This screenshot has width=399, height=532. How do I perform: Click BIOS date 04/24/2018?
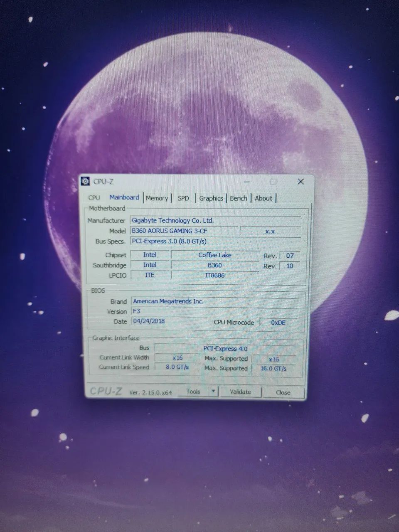170,321
